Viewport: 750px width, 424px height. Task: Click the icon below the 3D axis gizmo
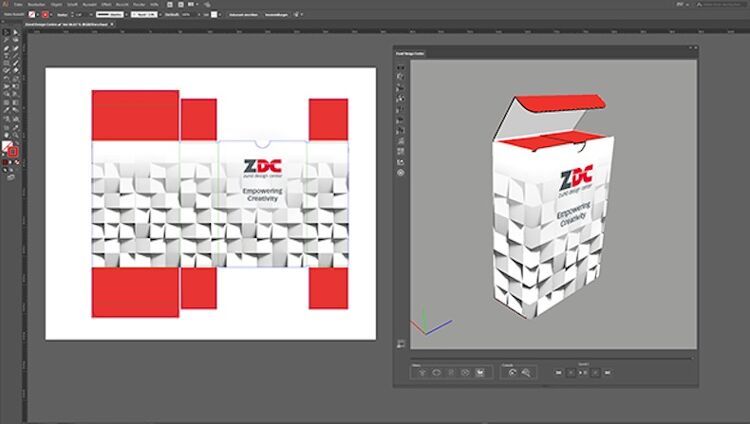pos(401,344)
